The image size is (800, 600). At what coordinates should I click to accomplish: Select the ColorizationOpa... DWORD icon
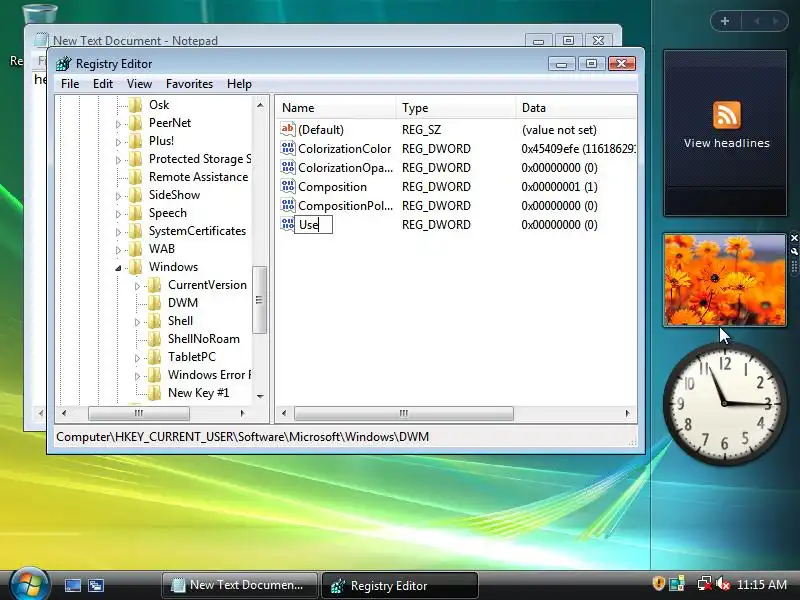[288, 167]
